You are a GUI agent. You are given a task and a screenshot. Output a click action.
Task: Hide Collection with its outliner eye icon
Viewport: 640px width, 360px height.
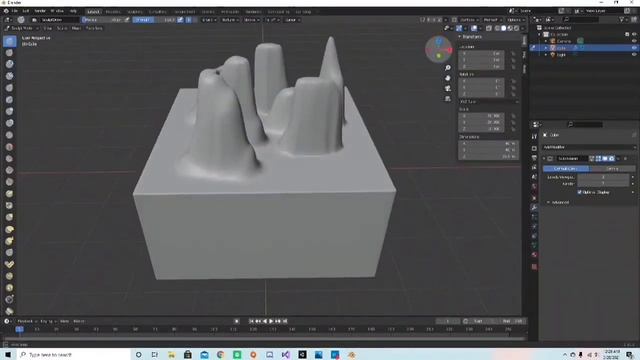(634, 35)
